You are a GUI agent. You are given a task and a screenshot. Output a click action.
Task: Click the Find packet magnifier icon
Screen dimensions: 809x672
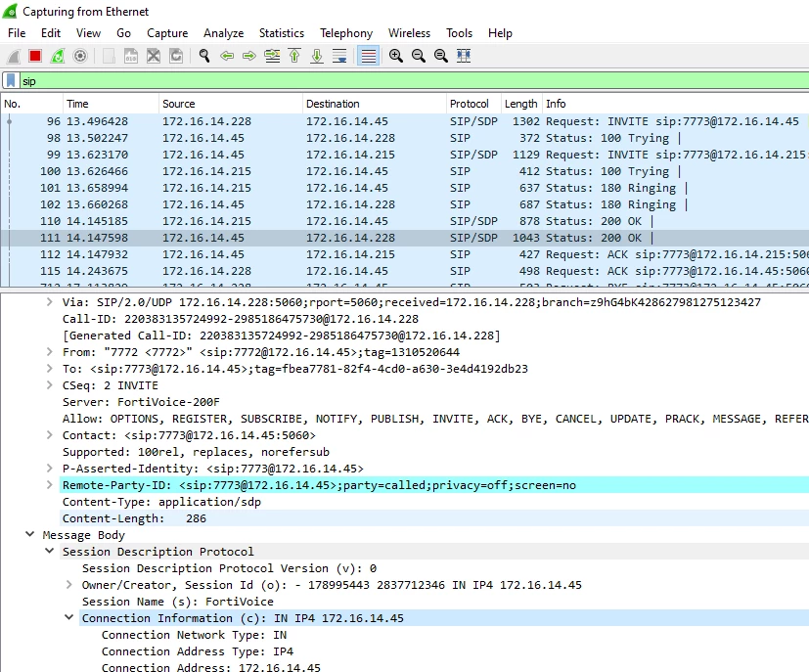click(204, 56)
